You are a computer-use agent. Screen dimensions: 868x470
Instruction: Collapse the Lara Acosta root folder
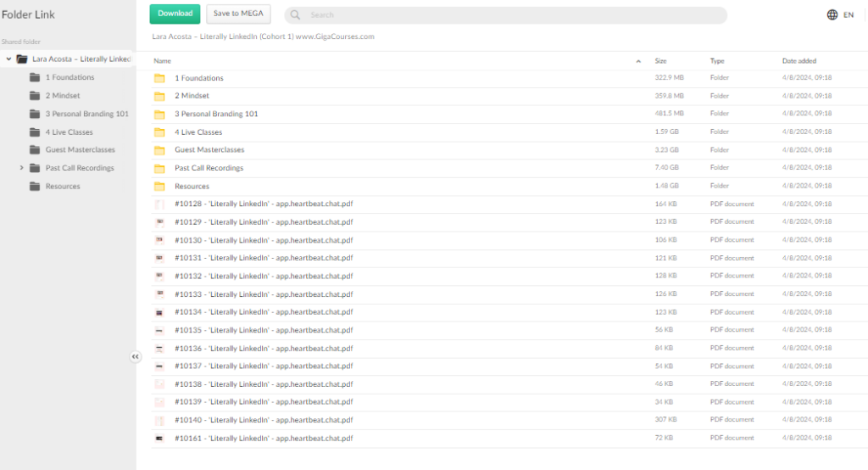click(8, 59)
